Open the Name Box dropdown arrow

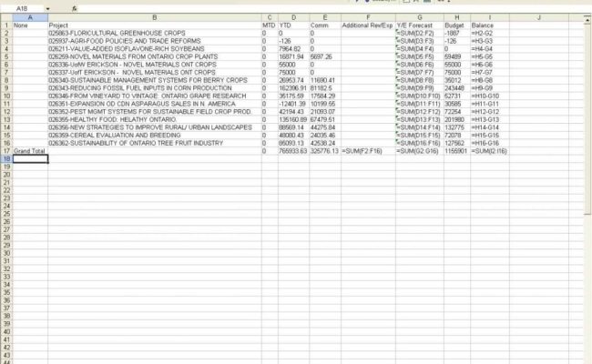tap(47, 8)
